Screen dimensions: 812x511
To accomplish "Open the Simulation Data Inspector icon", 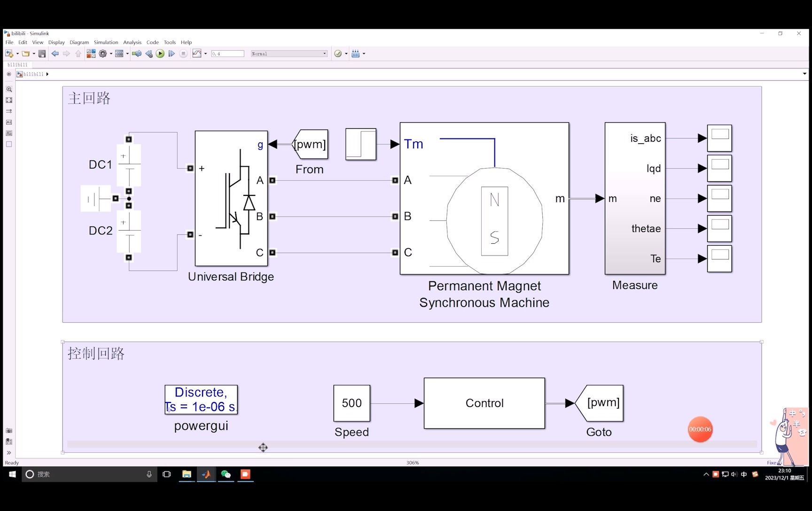I will [197, 54].
